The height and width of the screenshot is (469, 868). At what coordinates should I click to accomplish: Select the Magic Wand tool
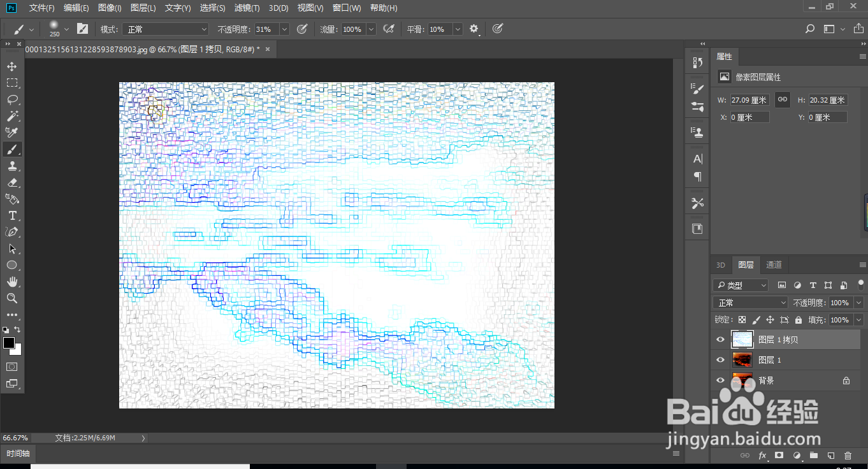pos(12,116)
